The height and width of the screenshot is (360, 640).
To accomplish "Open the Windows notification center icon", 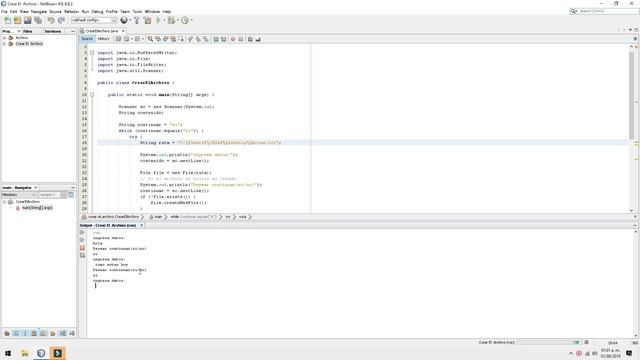I will pos(629,353).
